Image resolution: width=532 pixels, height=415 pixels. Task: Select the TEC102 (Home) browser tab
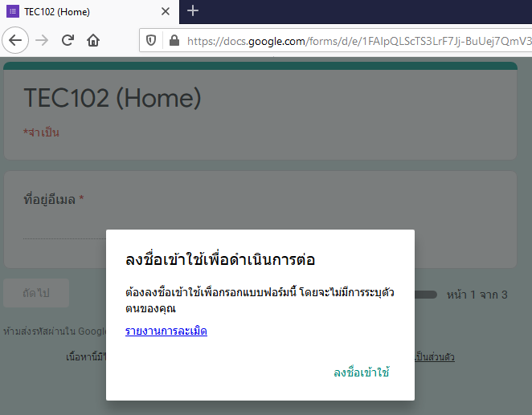[80, 12]
